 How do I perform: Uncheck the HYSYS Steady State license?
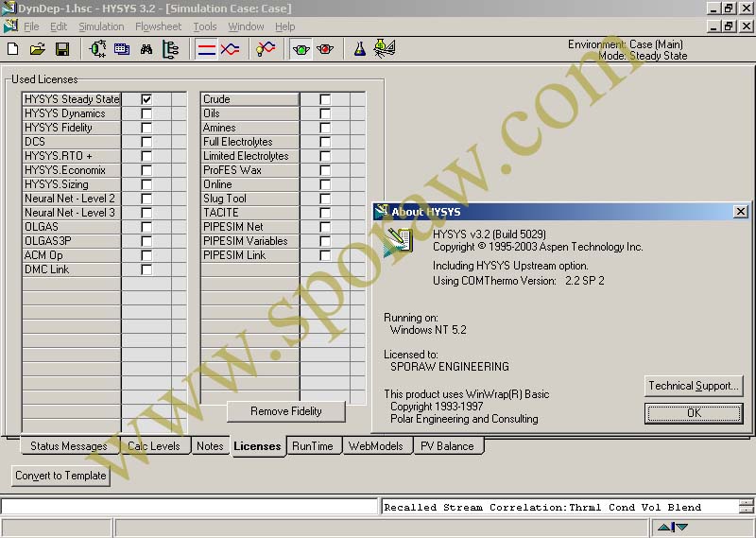(x=146, y=99)
